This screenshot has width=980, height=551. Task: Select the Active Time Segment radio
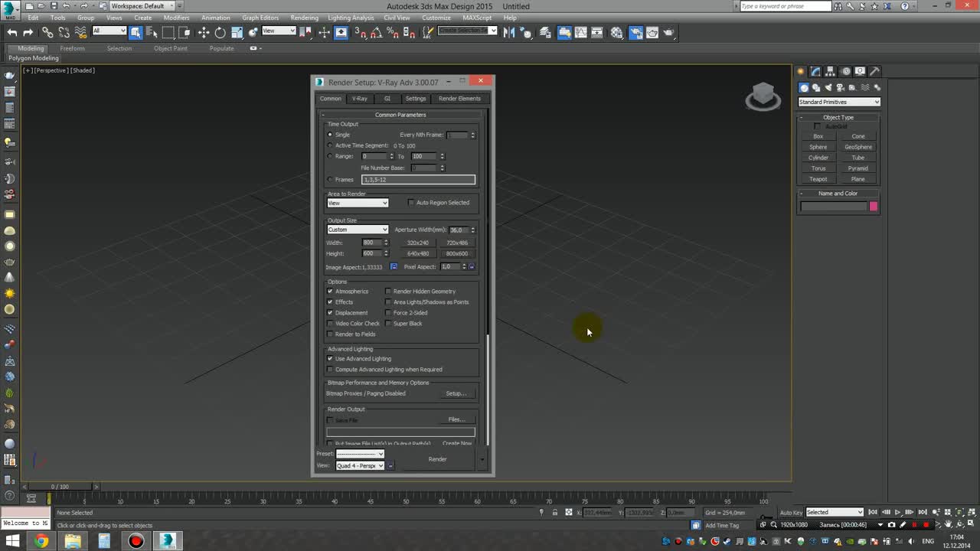point(330,145)
